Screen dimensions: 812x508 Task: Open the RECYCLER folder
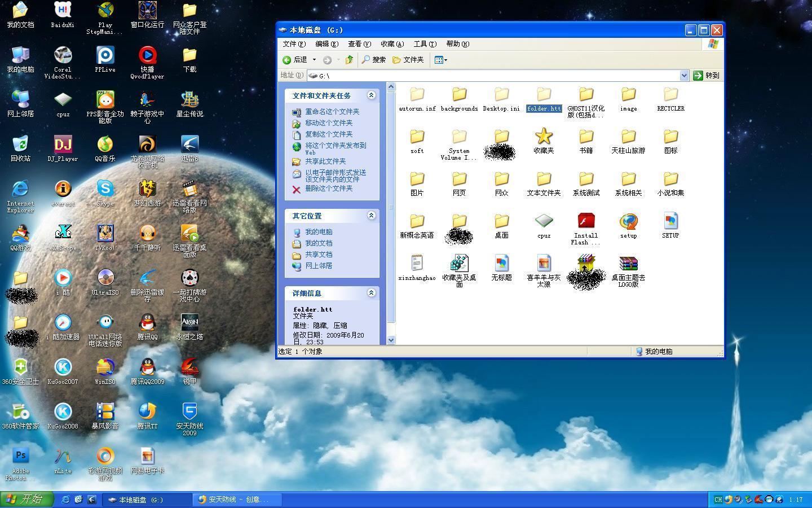[x=670, y=99]
